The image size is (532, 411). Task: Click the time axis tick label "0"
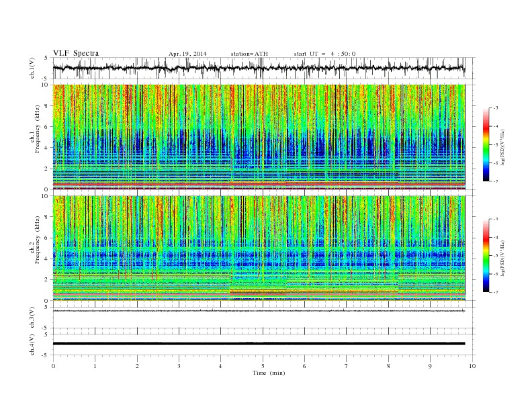53,366
